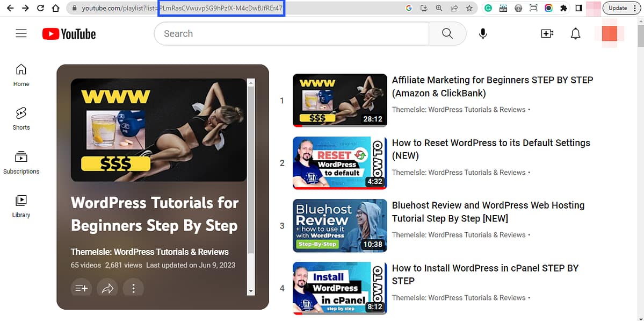Image resolution: width=644 pixels, height=321 pixels.
Task: Share the playlist using the share arrow icon
Action: tap(107, 288)
